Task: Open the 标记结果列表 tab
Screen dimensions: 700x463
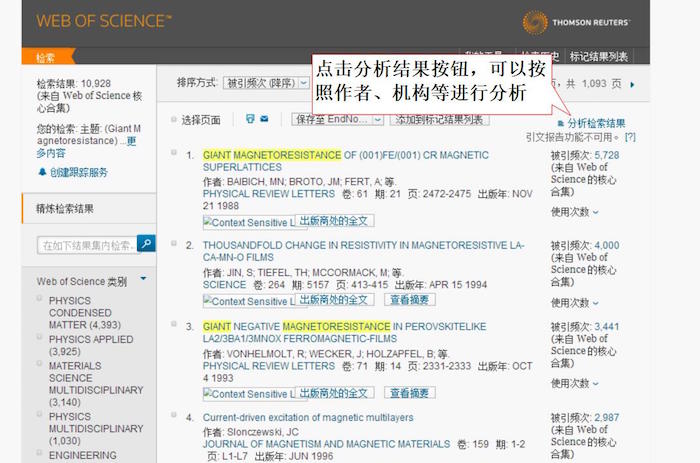Action: point(599,57)
